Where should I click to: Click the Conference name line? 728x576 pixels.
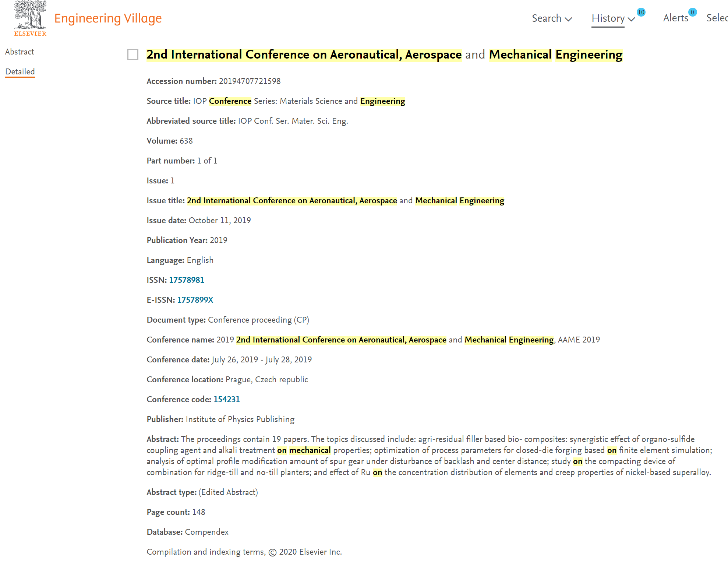(x=373, y=340)
